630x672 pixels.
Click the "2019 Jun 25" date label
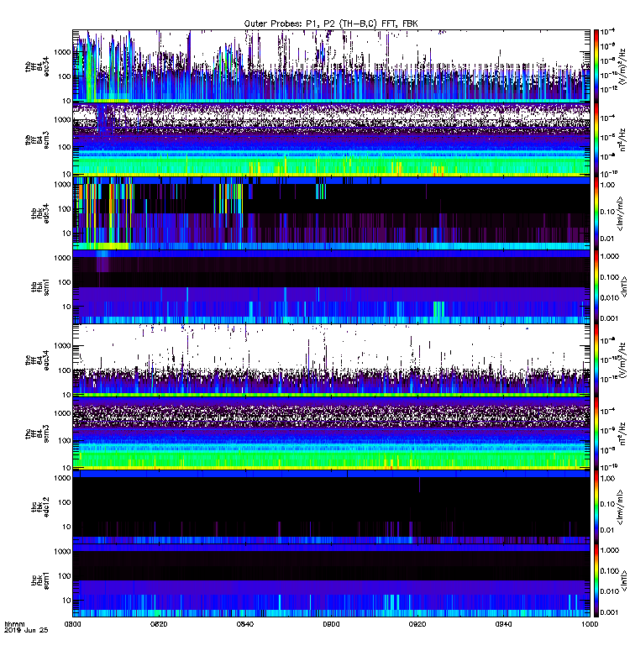tap(26, 630)
